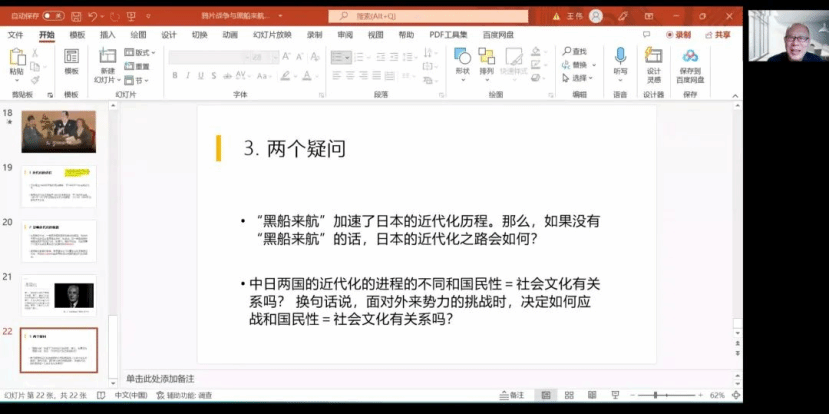This screenshot has width=830, height=414.
Task: Switch to Design (设计) tab
Action: coord(169,35)
